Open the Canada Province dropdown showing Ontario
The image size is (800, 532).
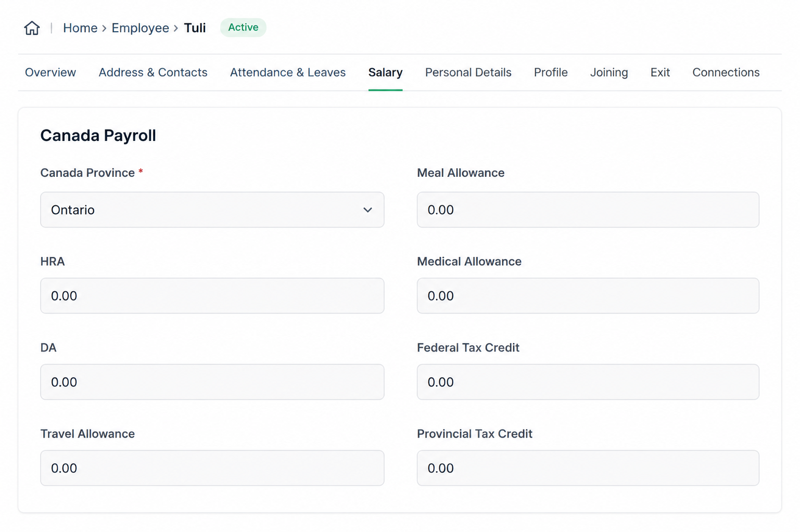click(212, 210)
